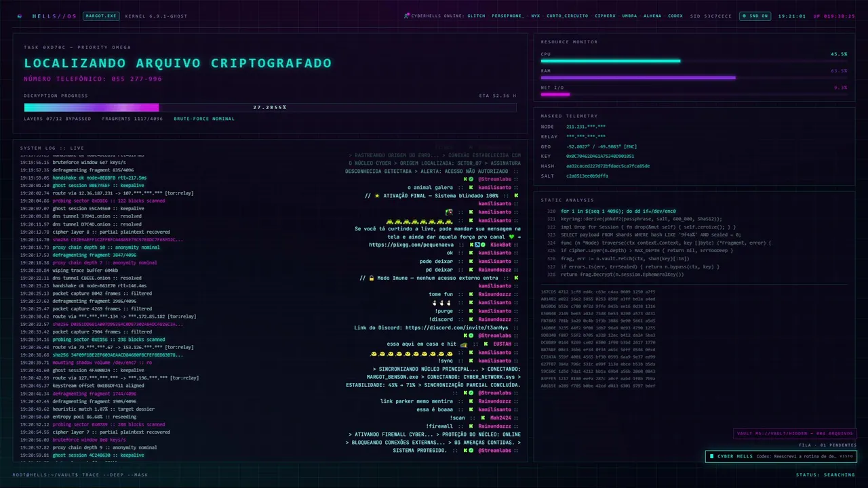Click KEY value 0x8C70462DA61A7534BD901051
The width and height of the screenshot is (868, 488).
[x=600, y=156]
